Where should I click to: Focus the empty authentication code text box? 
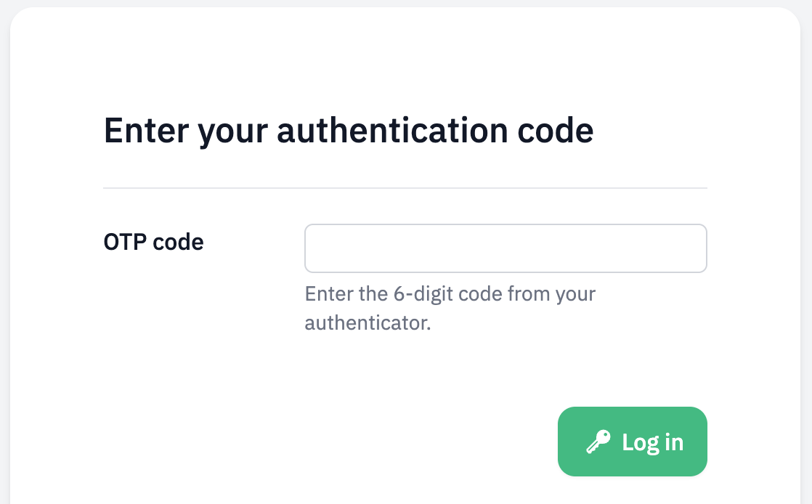506,248
